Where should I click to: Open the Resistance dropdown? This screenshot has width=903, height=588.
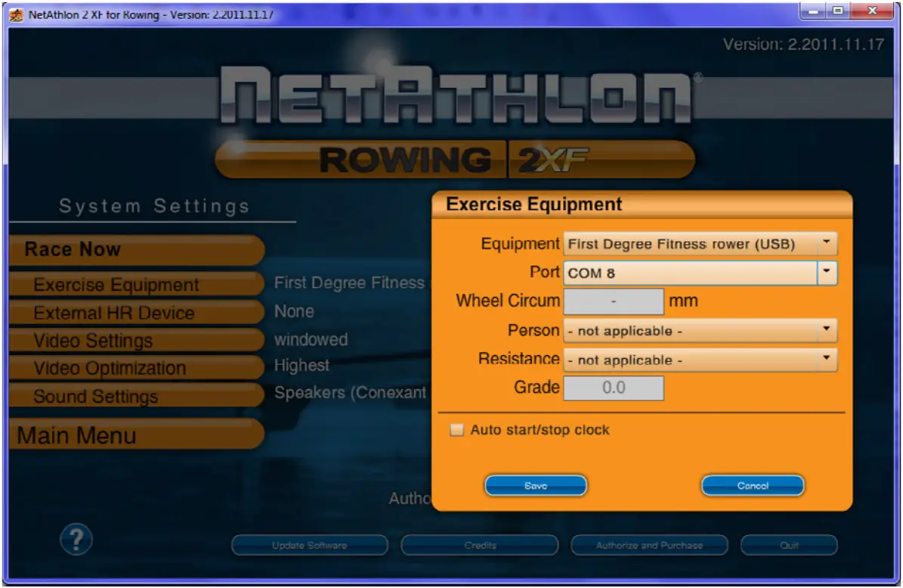click(x=700, y=359)
